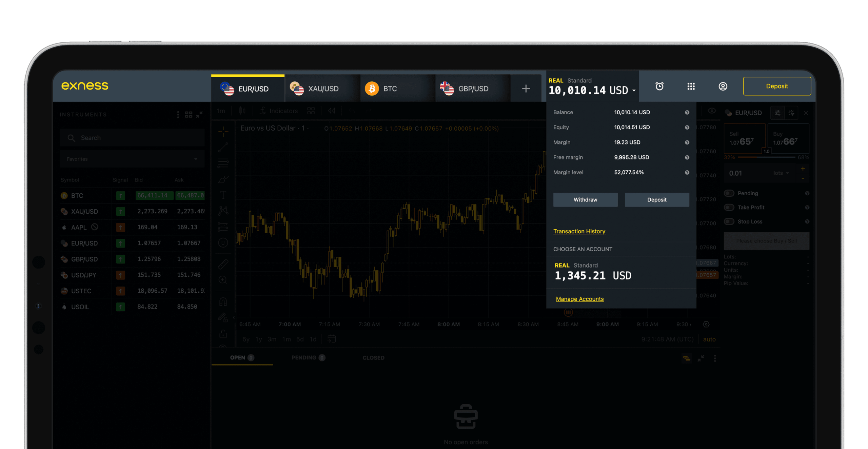Select the USOIL instrument row

[132, 307]
